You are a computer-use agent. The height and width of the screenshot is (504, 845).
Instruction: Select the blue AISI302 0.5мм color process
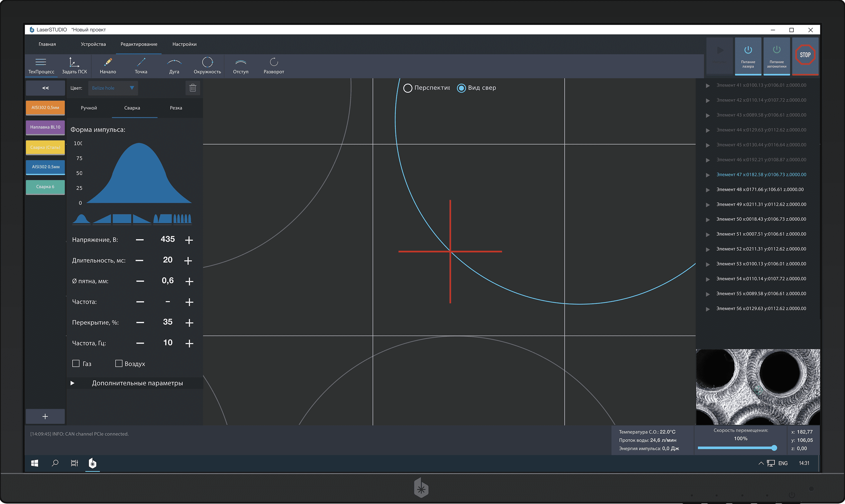[x=45, y=167]
